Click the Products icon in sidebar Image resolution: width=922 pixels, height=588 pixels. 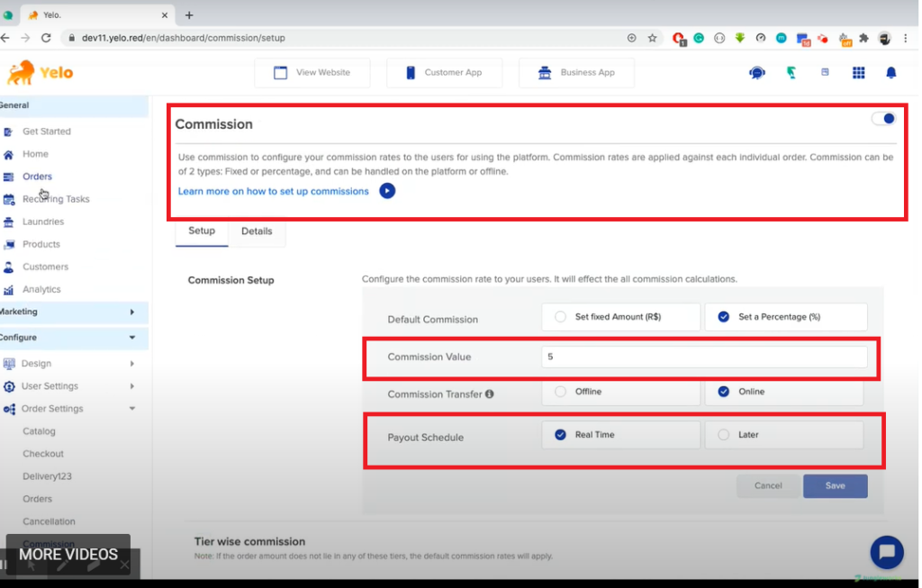8,245
